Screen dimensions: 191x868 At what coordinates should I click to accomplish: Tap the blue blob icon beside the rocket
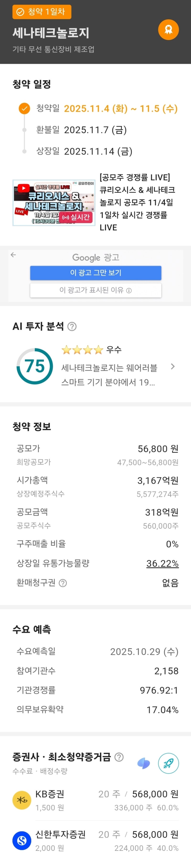tap(144, 763)
